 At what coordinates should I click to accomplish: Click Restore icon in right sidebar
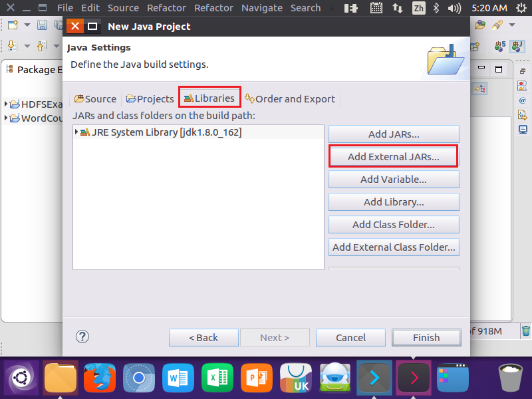click(x=523, y=71)
